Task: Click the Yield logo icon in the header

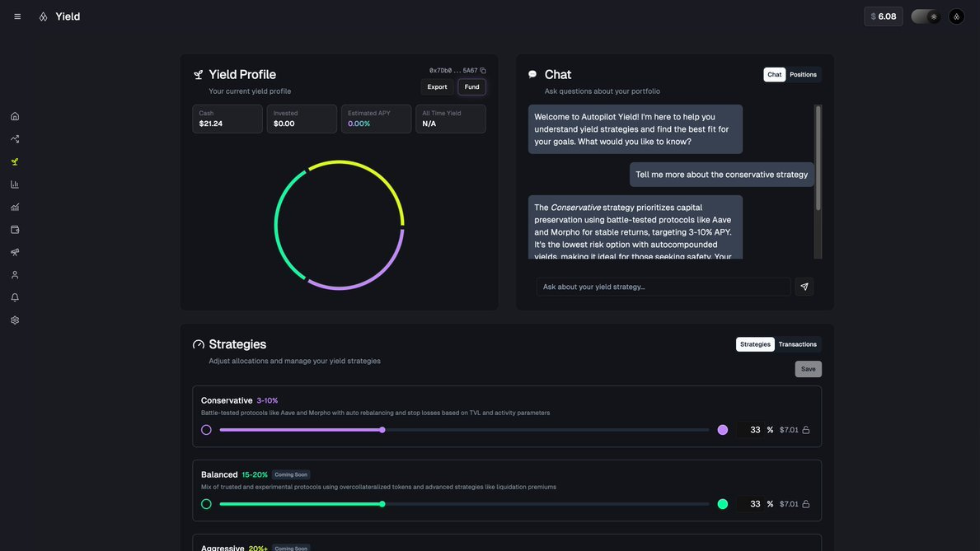Action: point(43,16)
